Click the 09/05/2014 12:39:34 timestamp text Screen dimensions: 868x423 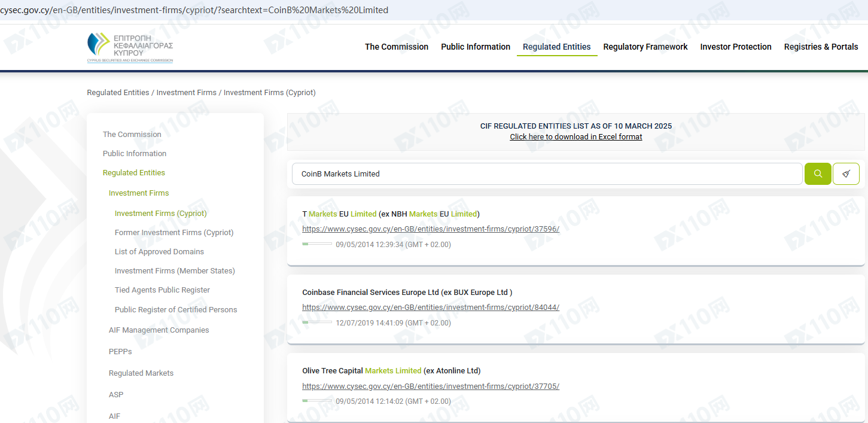393,245
